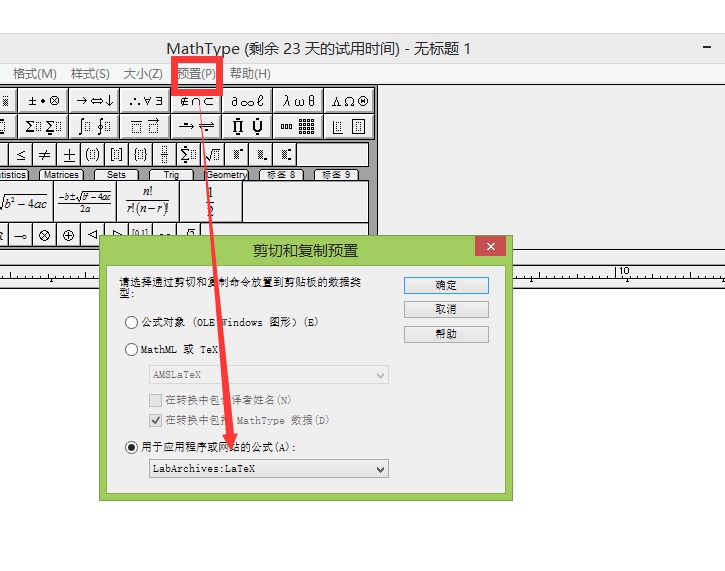Viewport: 725px width, 571px height.
Task: Switch to the Sets tab
Action: pos(116,175)
